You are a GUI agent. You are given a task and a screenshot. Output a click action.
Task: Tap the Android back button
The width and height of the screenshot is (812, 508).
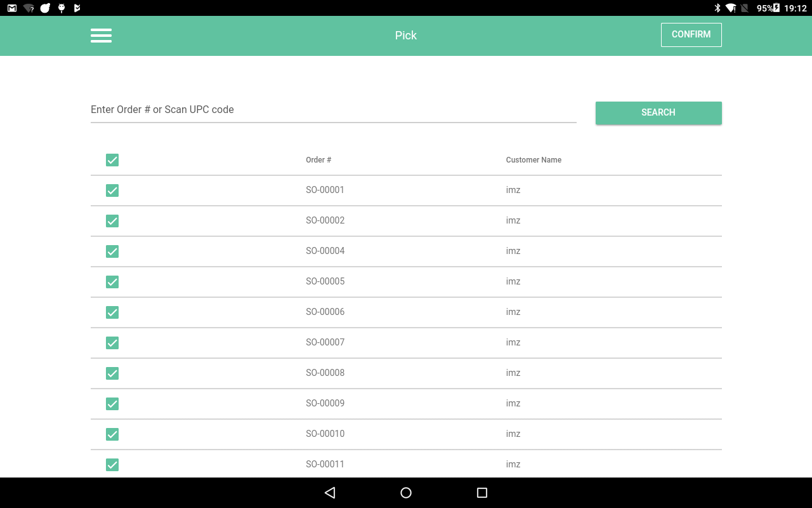click(329, 493)
